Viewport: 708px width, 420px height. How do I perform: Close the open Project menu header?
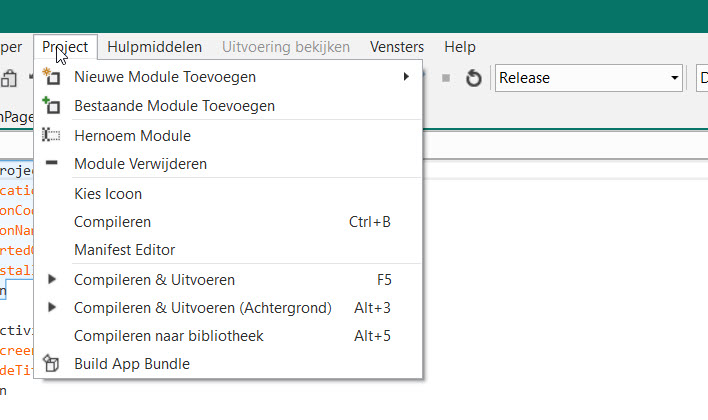65,47
